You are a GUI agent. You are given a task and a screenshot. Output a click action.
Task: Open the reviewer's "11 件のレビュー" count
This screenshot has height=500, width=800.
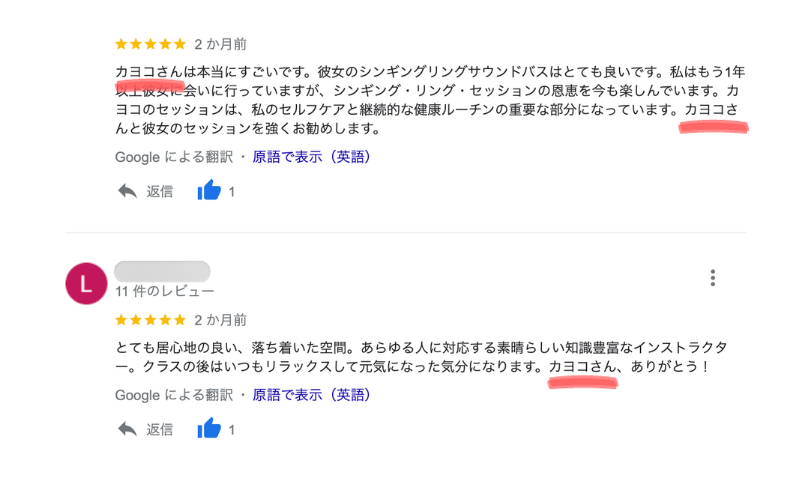165,292
